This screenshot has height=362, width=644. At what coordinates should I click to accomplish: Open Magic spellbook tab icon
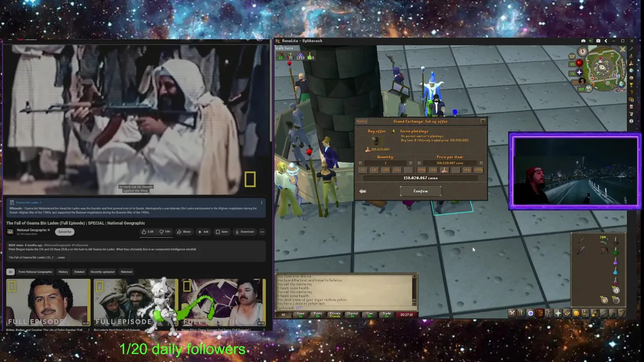[567, 314]
